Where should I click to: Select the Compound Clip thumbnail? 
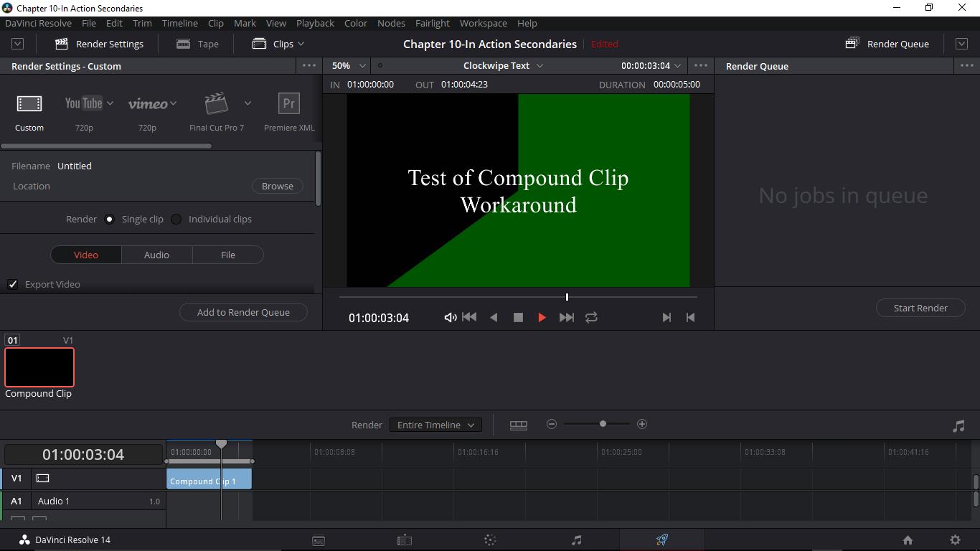tap(39, 367)
